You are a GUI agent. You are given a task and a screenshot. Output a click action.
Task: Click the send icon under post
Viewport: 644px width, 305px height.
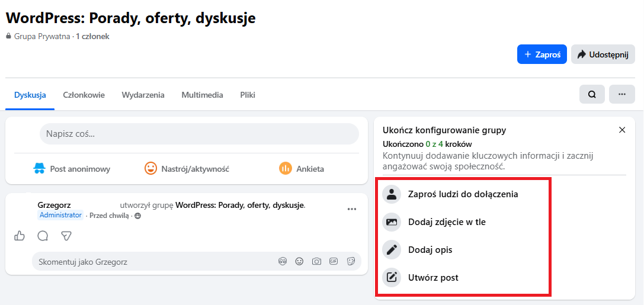(66, 236)
